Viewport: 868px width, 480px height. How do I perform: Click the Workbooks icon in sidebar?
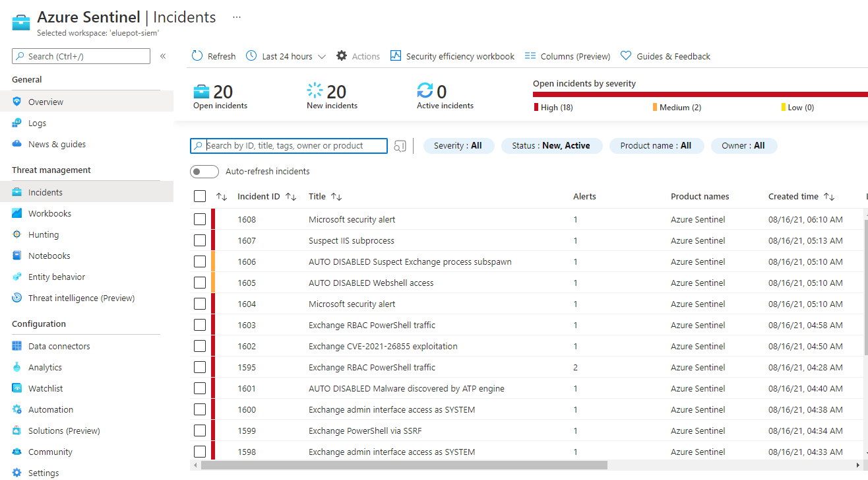17,213
